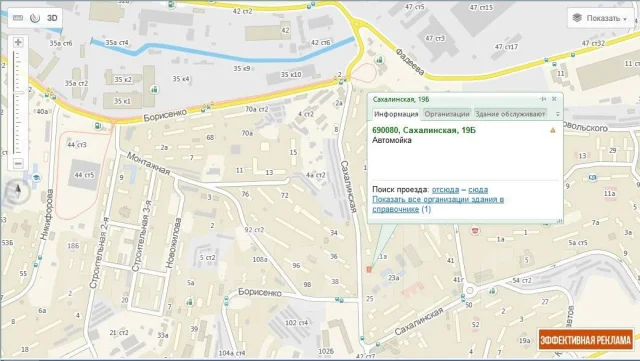Pin the Сахалинская, 19Б info popup
The height and width of the screenshot is (361, 640).
(x=543, y=99)
